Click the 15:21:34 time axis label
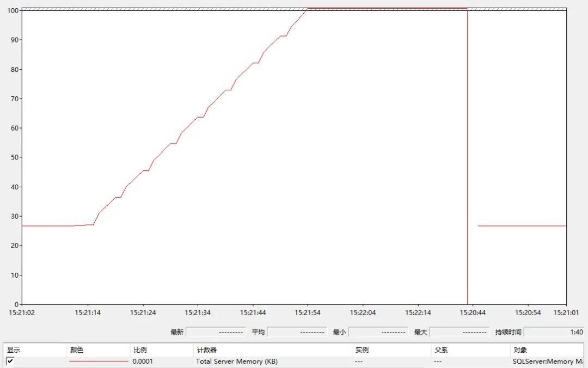Viewport: 588px width, 368px height. click(x=198, y=312)
